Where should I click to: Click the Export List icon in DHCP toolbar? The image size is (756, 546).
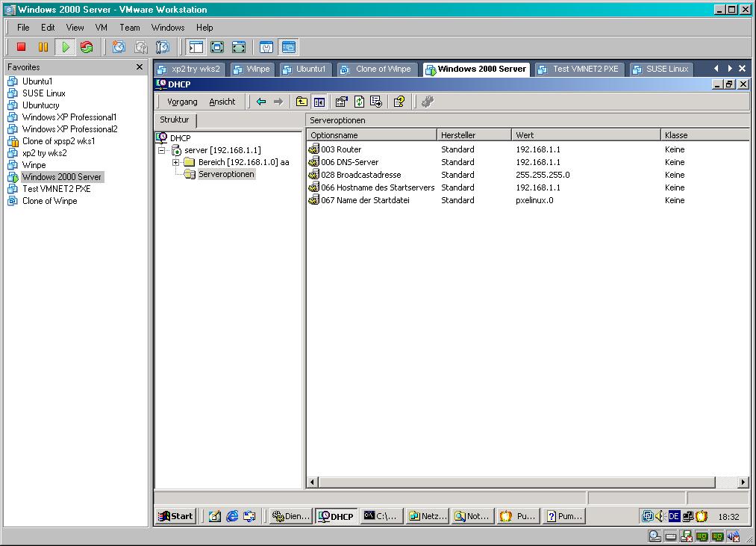click(x=376, y=102)
